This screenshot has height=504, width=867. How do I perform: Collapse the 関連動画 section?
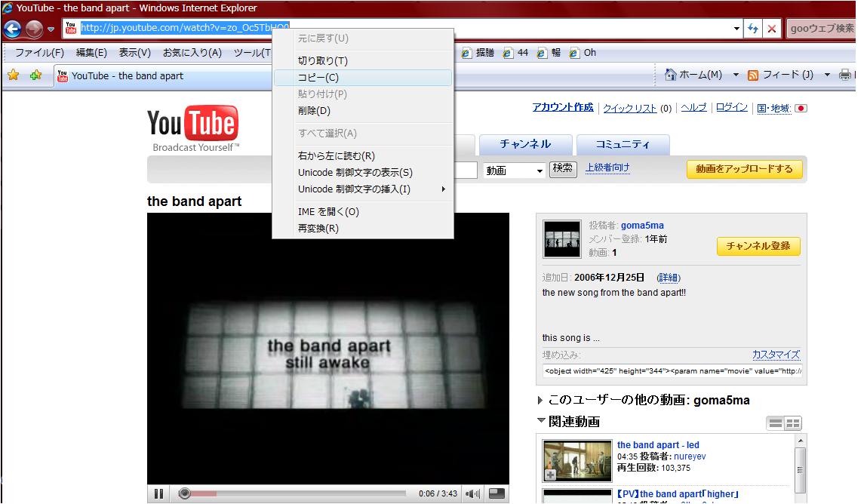coord(541,420)
